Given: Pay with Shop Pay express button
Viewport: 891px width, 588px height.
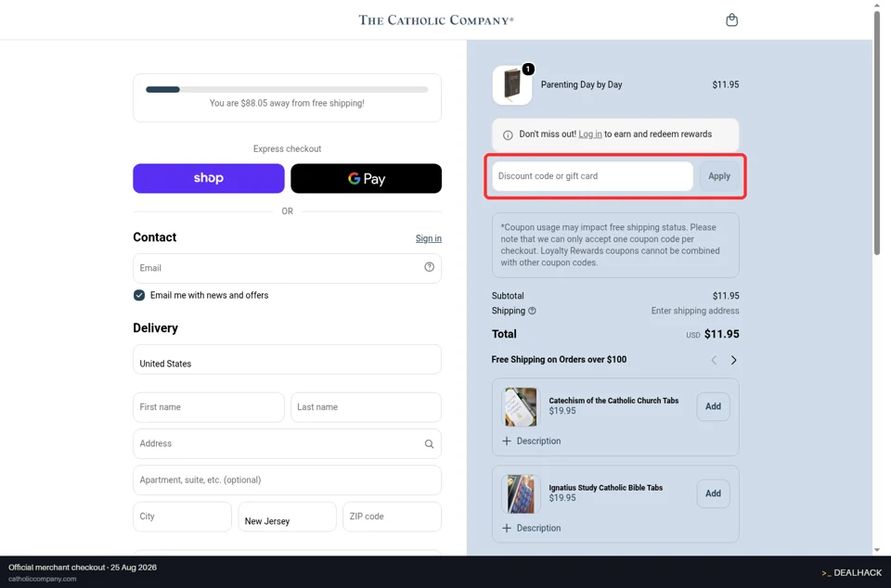Looking at the screenshot, I should pyautogui.click(x=209, y=178).
